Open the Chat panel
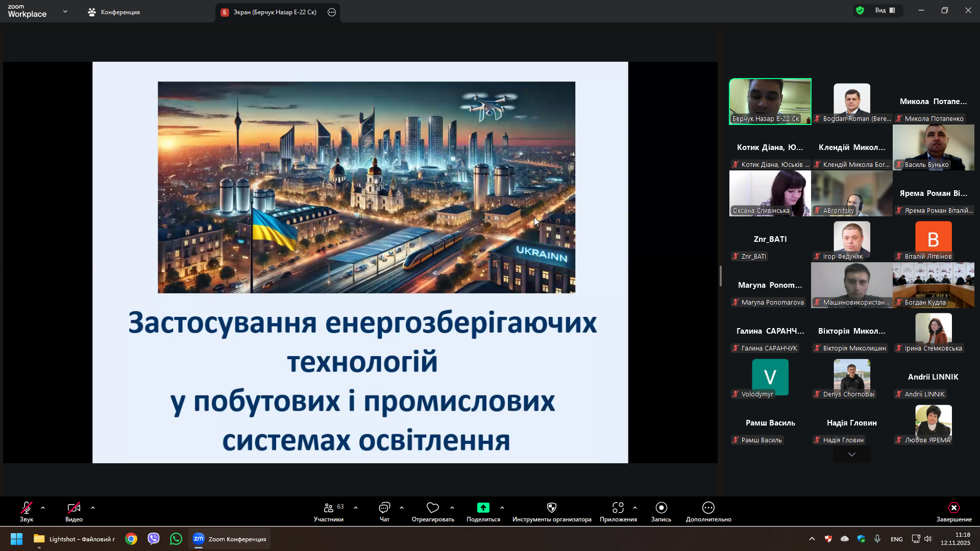The width and height of the screenshot is (980, 551). click(x=384, y=508)
